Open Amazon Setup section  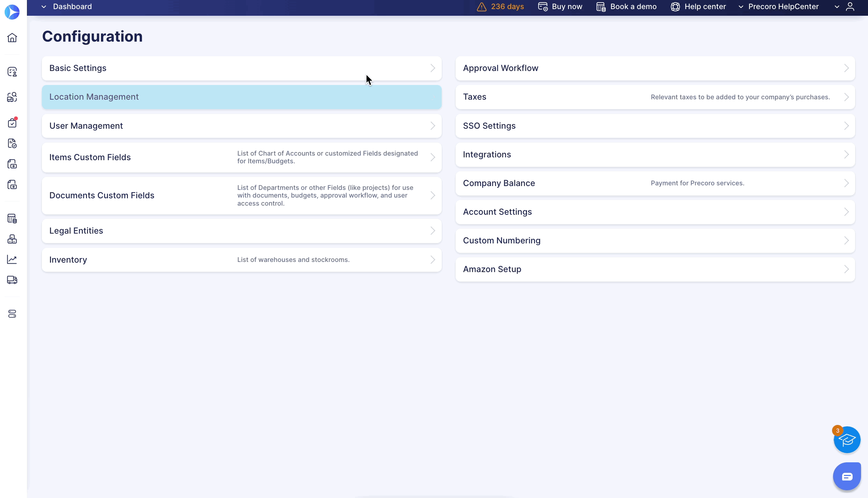655,269
